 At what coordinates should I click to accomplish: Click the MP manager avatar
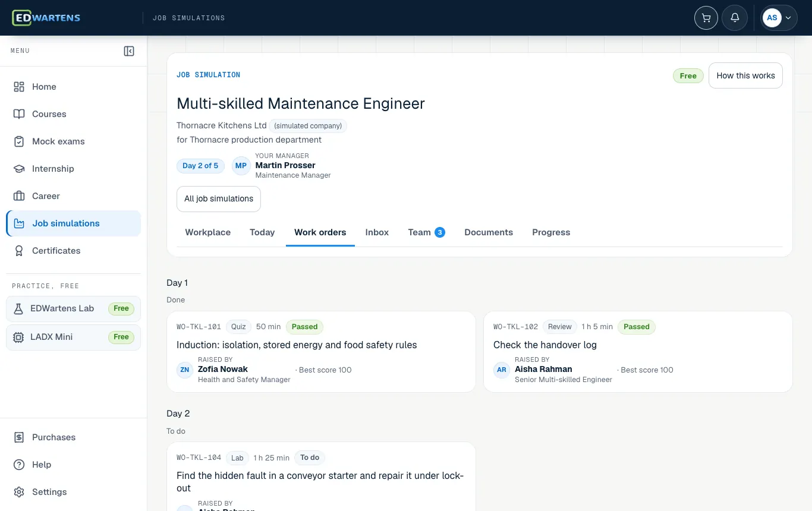(241, 166)
